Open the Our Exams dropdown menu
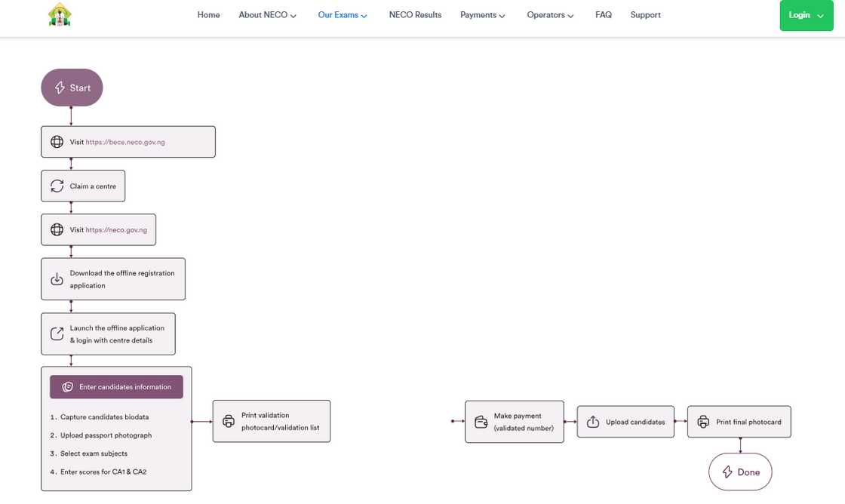The image size is (845, 504). click(x=343, y=15)
